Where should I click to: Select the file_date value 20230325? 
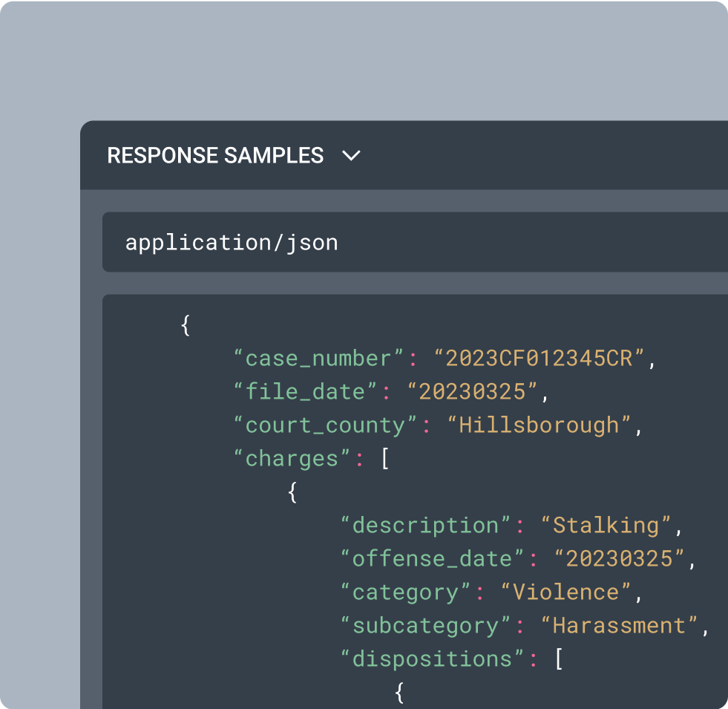point(472,392)
